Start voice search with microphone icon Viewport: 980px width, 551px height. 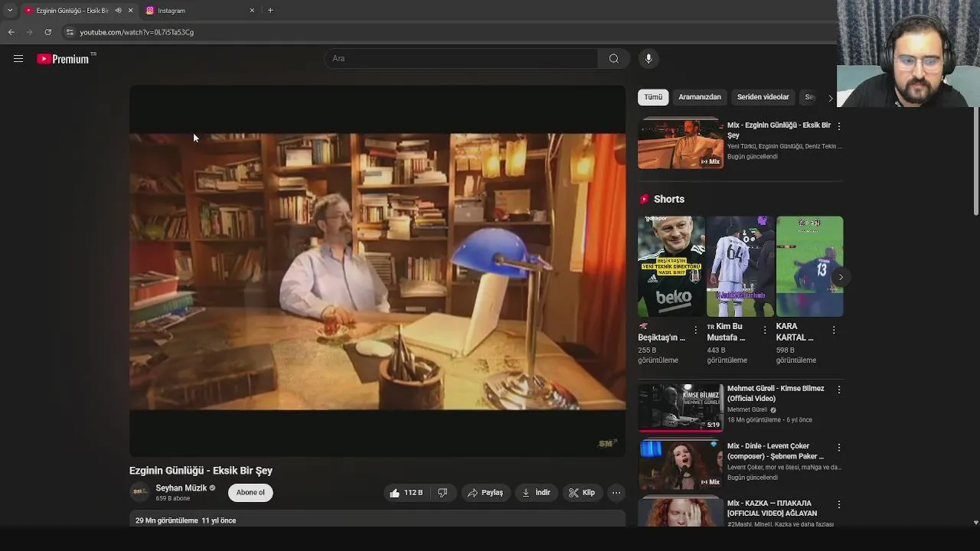[648, 59]
